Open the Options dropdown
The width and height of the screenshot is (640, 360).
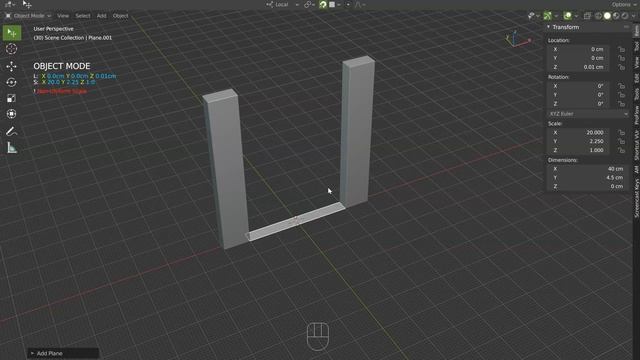pyautogui.click(x=624, y=4)
